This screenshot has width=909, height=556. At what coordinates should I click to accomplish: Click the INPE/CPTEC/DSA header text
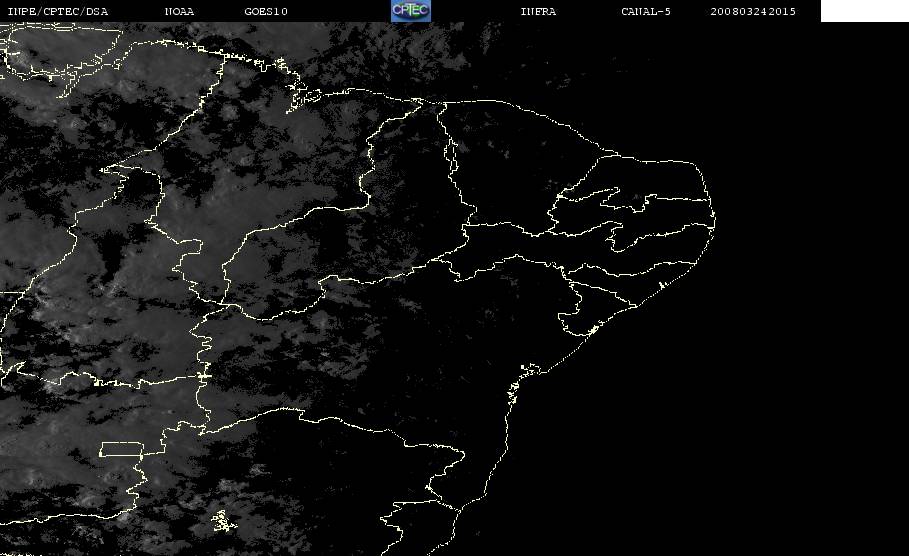(x=57, y=12)
